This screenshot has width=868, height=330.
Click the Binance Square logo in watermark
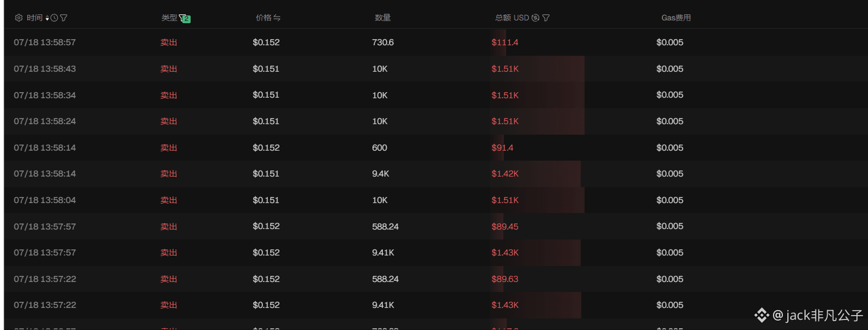(x=762, y=315)
